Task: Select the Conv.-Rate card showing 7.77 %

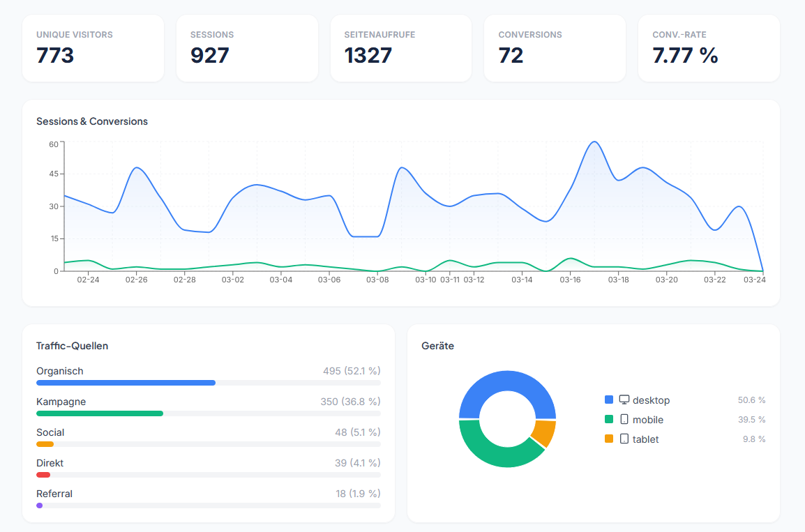Action: click(709, 48)
